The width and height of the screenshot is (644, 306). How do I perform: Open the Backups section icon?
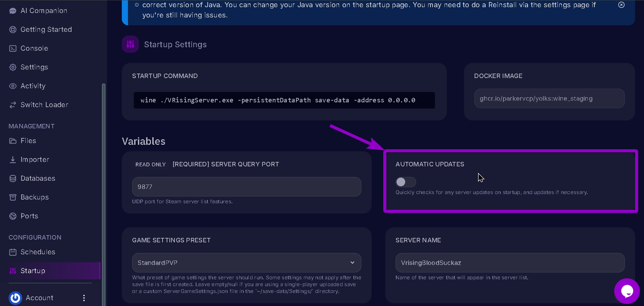click(13, 197)
